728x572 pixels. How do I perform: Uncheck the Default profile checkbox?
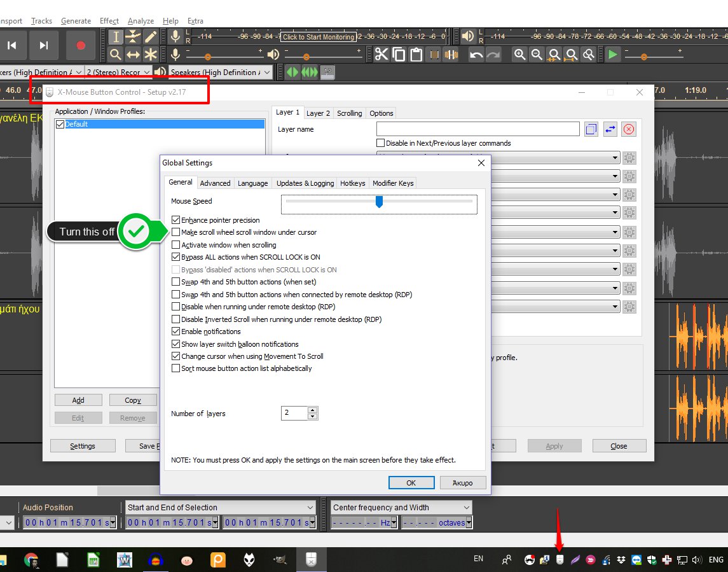(60, 124)
